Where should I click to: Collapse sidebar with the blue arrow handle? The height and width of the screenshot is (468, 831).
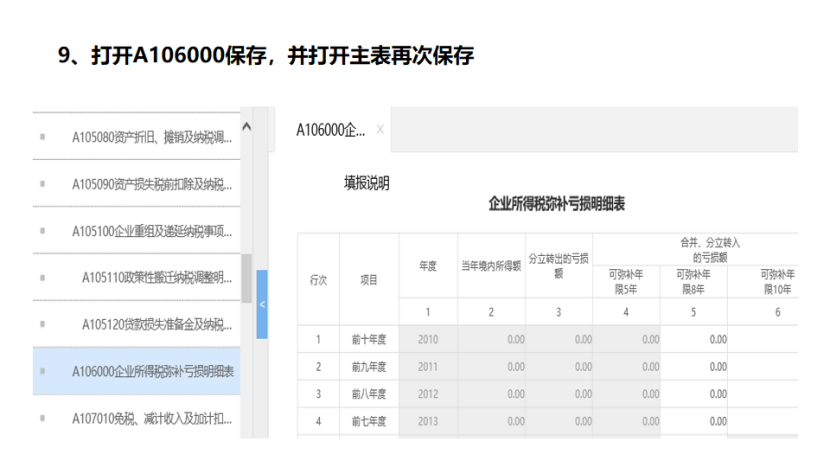tap(262, 304)
